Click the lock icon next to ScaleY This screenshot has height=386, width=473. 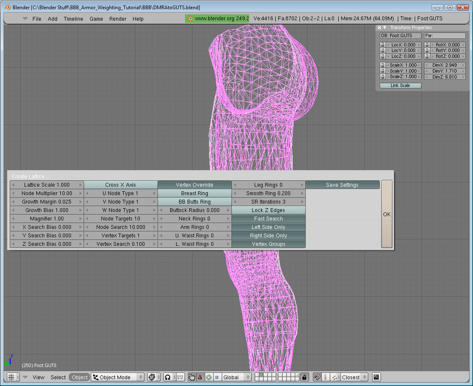(x=382, y=71)
